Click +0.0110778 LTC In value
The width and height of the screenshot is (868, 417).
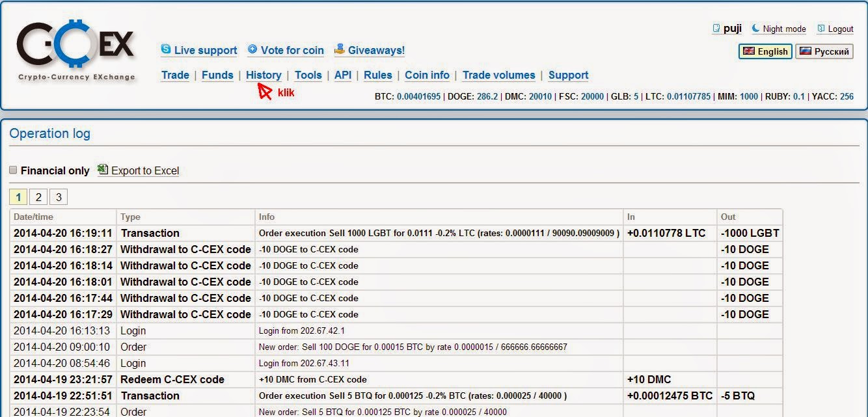click(666, 233)
